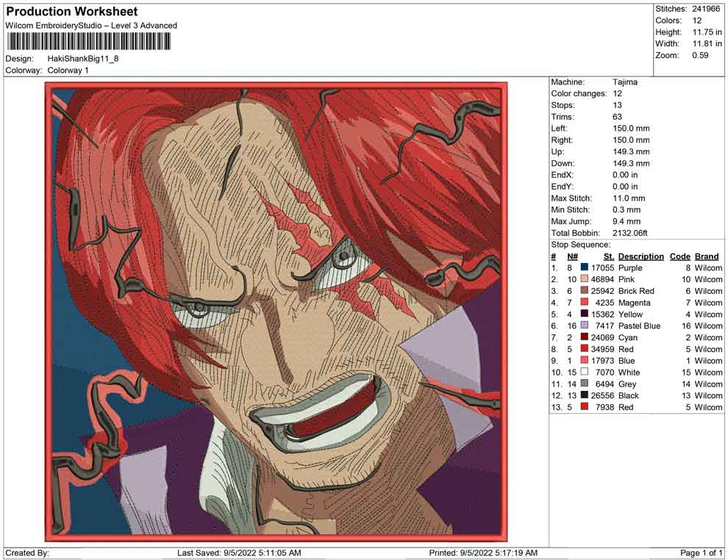
Task: Click stitch count '46894' in Pink row
Action: pos(602,279)
